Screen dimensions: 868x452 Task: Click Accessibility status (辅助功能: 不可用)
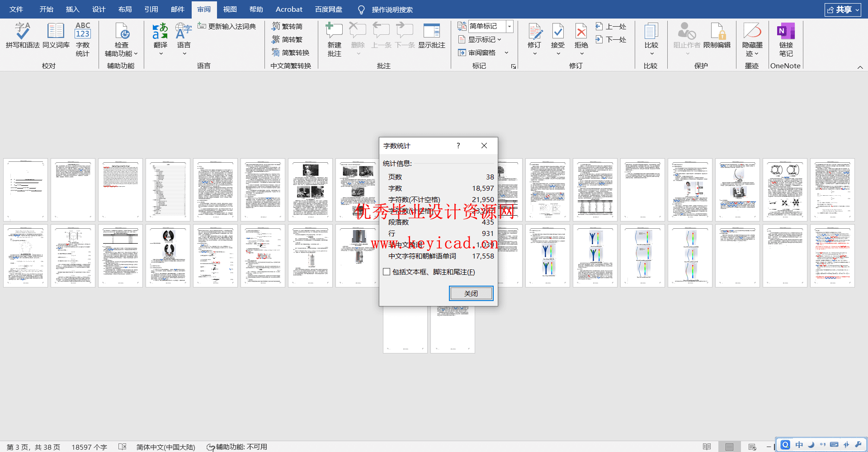[236, 447]
